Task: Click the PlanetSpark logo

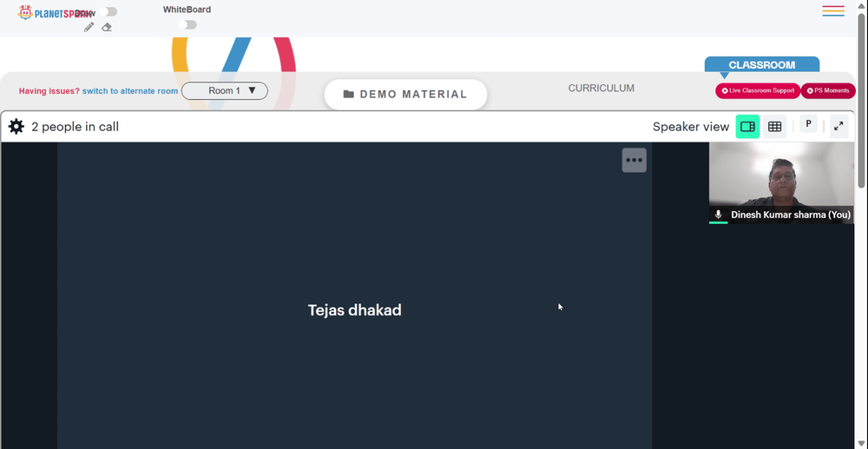Action: [53, 12]
